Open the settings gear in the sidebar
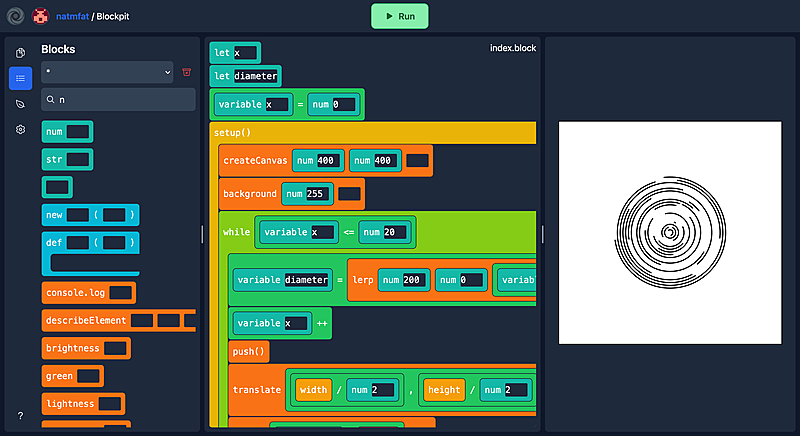The height and width of the screenshot is (436, 800). 20,130
